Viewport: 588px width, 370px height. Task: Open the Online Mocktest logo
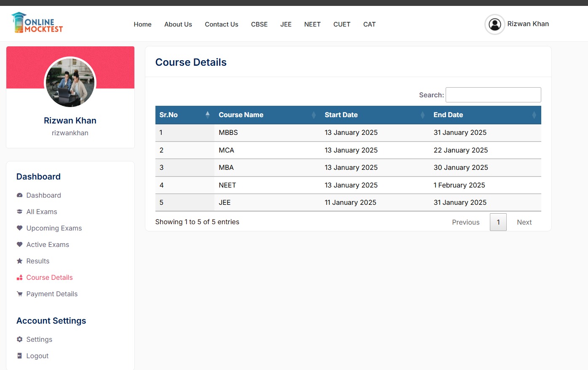pos(37,23)
